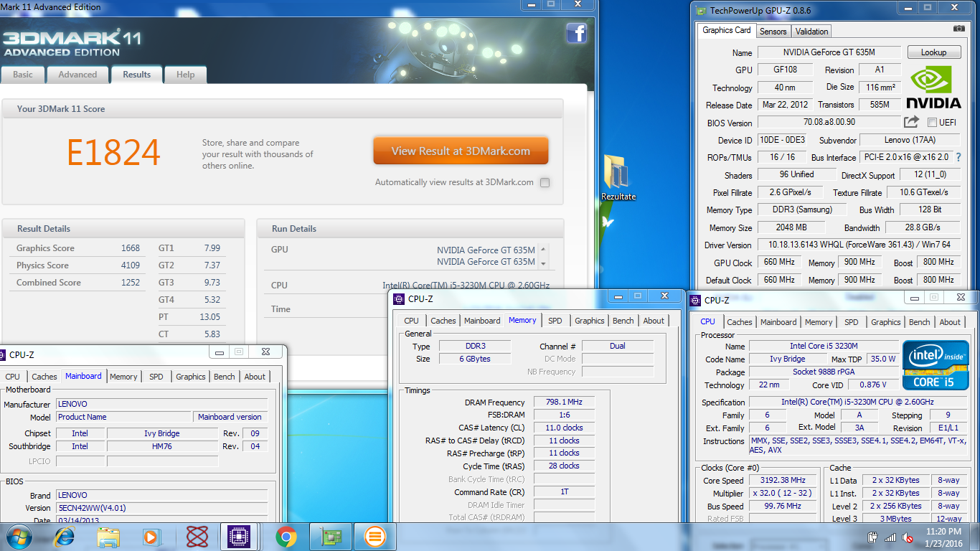Click the CPU-Z taskbar button
Viewport: 980px width, 551px height.
click(x=238, y=537)
